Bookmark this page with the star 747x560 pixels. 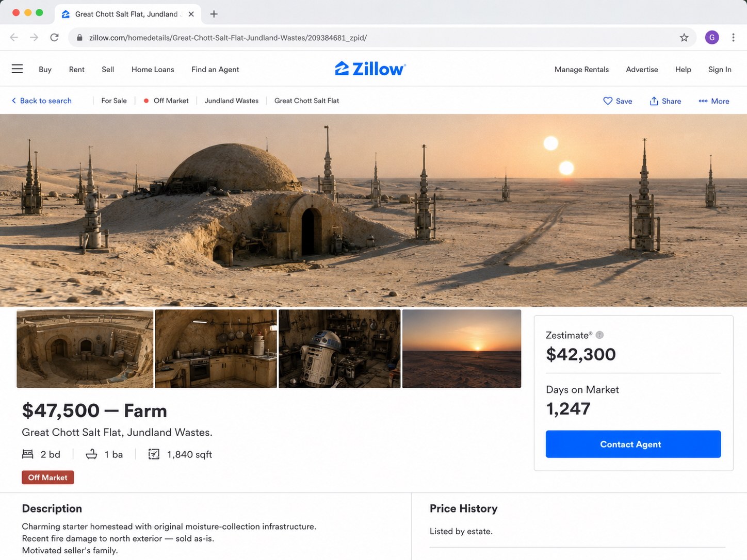coord(684,37)
